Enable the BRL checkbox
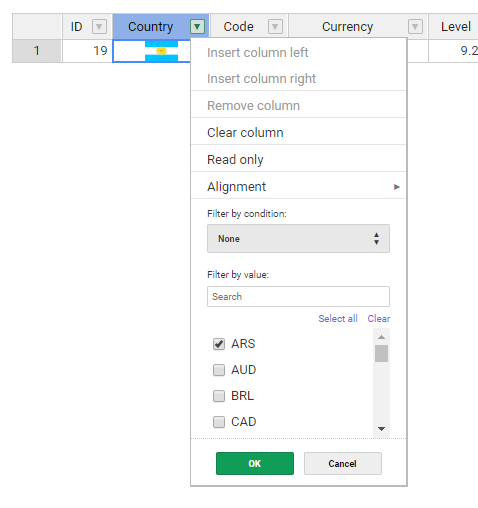The image size is (478, 508). [x=219, y=396]
